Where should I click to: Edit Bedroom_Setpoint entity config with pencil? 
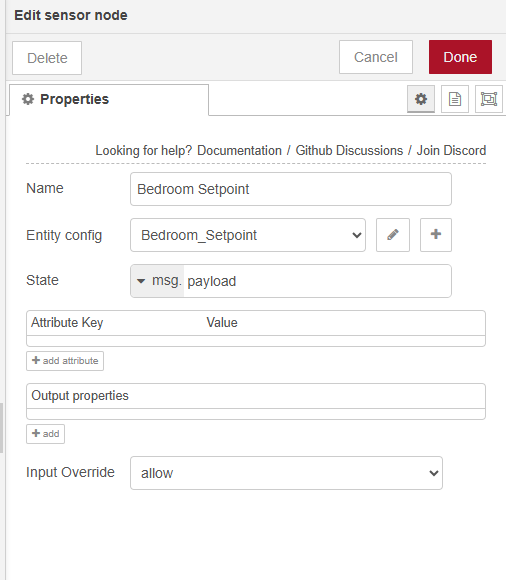[393, 235]
